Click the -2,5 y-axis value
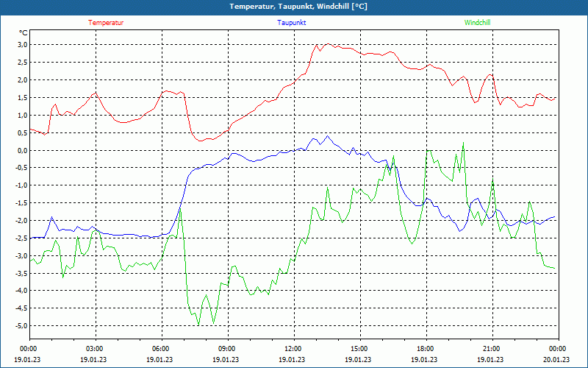This screenshot has height=368, width=588. 22,238
